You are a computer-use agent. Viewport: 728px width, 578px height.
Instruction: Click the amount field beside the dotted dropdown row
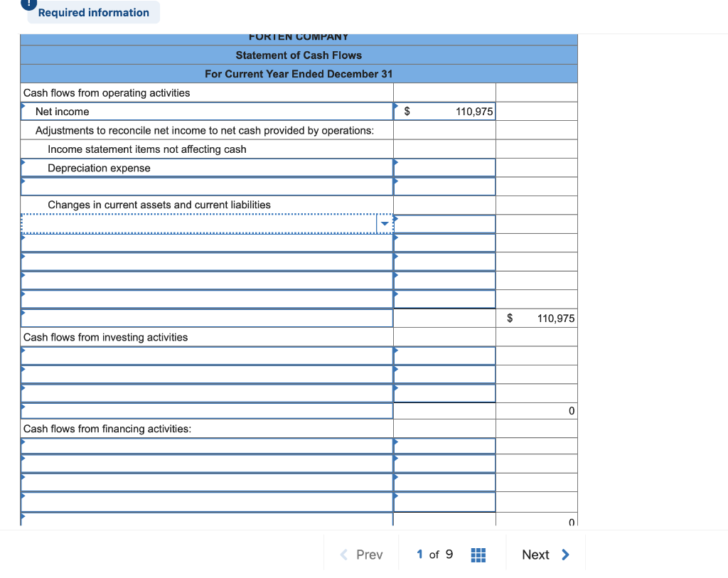click(x=444, y=224)
